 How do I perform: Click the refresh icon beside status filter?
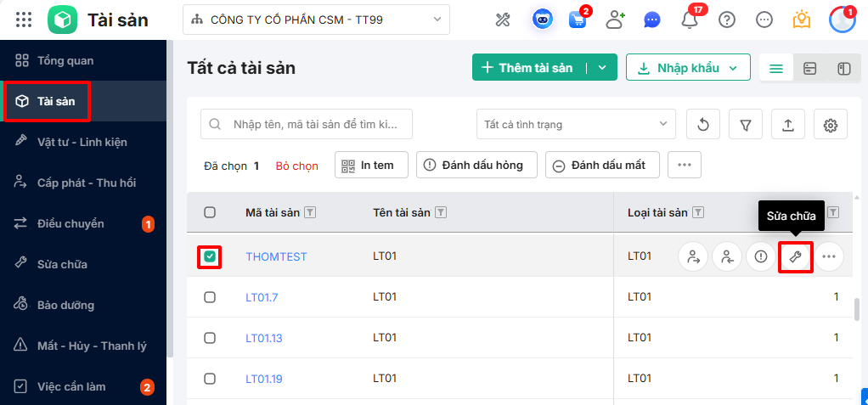tap(703, 125)
